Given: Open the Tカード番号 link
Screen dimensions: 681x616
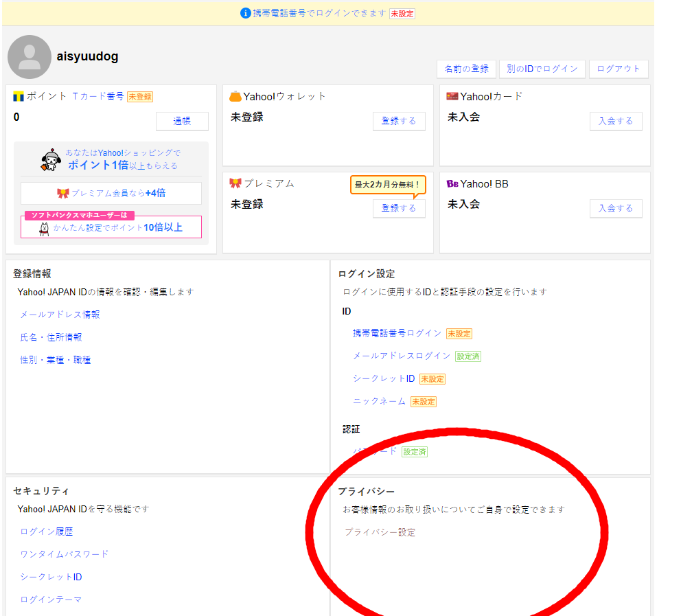Looking at the screenshot, I should pyautogui.click(x=98, y=96).
